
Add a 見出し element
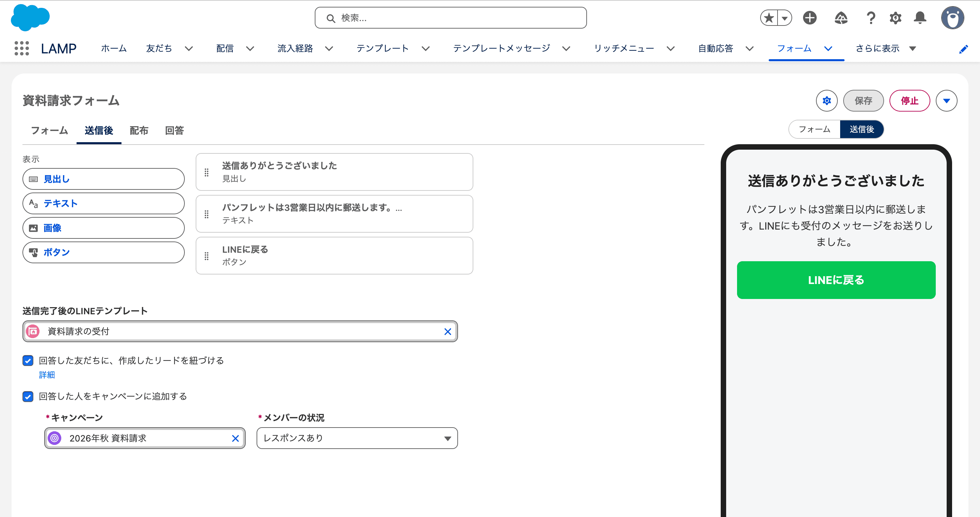(x=103, y=179)
